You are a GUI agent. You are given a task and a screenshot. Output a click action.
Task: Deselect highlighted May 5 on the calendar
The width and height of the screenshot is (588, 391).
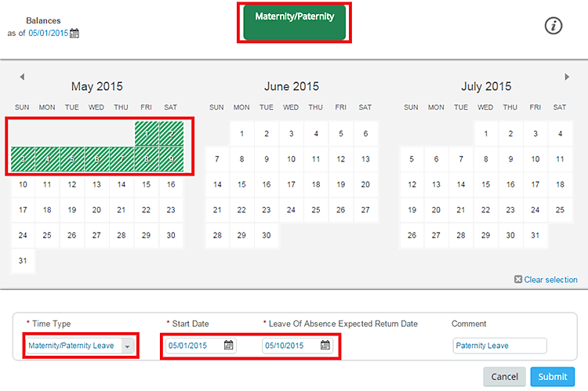(72, 160)
